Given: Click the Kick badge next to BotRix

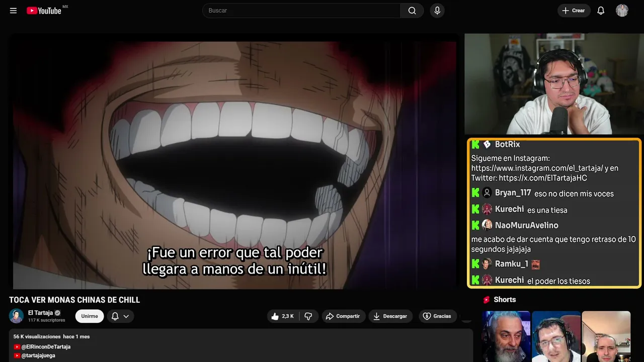Looking at the screenshot, I should 475,144.
